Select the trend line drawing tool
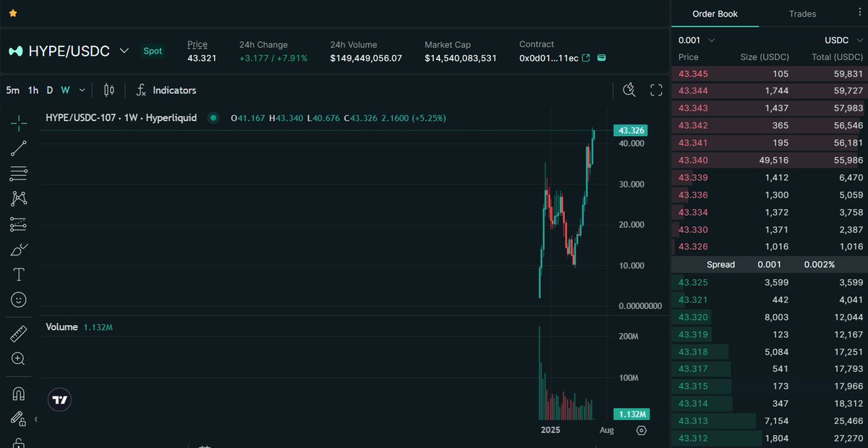 18,148
